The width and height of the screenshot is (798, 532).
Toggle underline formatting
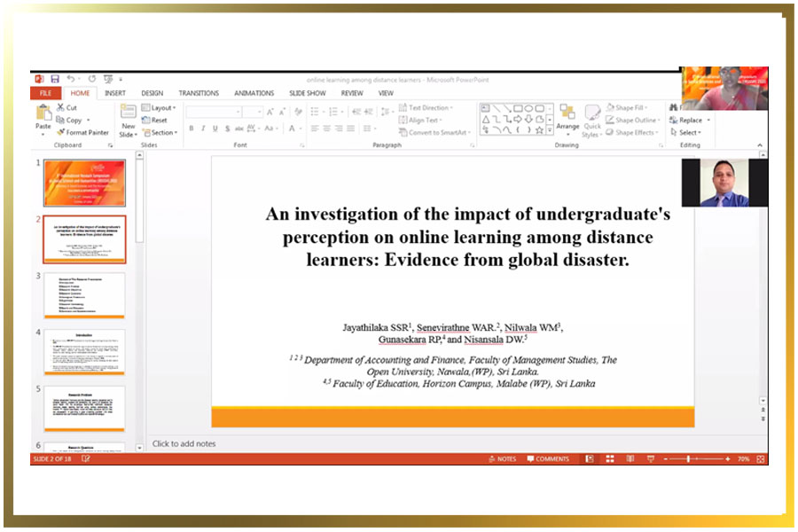[215, 129]
